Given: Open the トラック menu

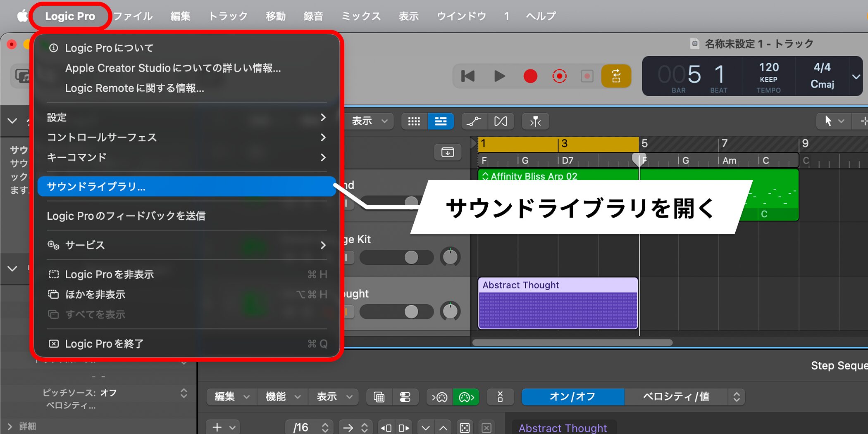Looking at the screenshot, I should coord(228,16).
